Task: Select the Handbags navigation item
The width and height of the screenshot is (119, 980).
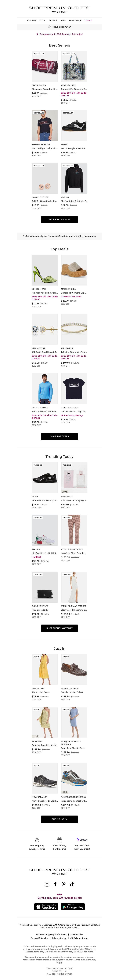Action: pos(75,21)
